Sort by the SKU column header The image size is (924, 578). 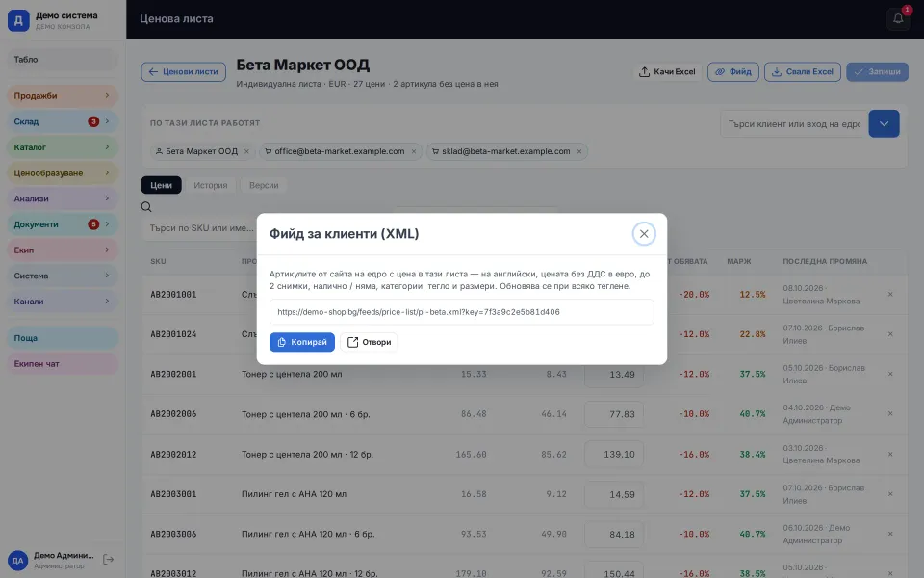[158, 261]
